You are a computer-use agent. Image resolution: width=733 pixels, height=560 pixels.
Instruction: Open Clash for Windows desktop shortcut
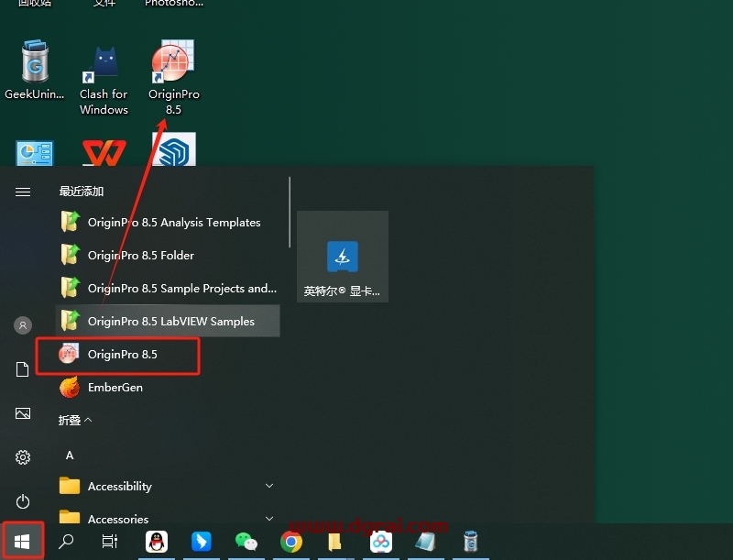click(x=104, y=80)
